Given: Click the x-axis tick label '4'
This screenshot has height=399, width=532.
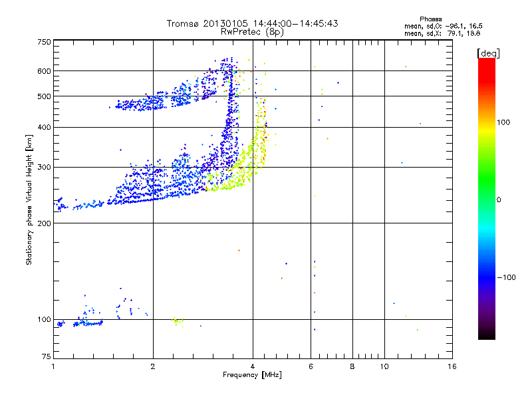Looking at the screenshot, I should coord(253,366).
